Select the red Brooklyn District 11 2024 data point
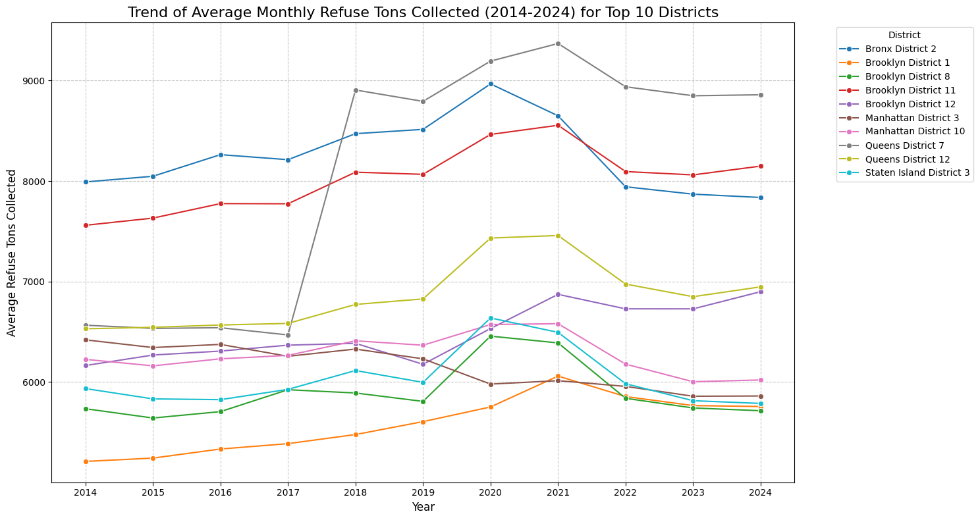Viewport: 980px width, 520px height. coord(761,166)
